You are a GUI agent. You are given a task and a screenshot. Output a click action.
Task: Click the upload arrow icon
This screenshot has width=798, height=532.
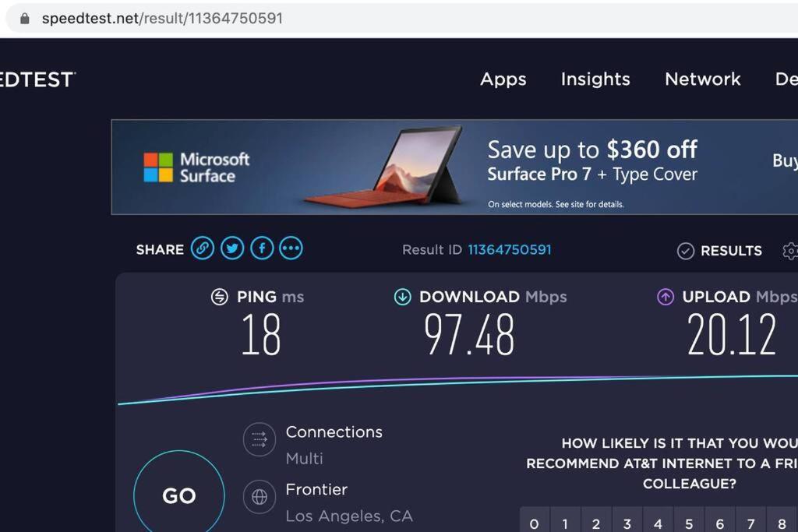666,297
